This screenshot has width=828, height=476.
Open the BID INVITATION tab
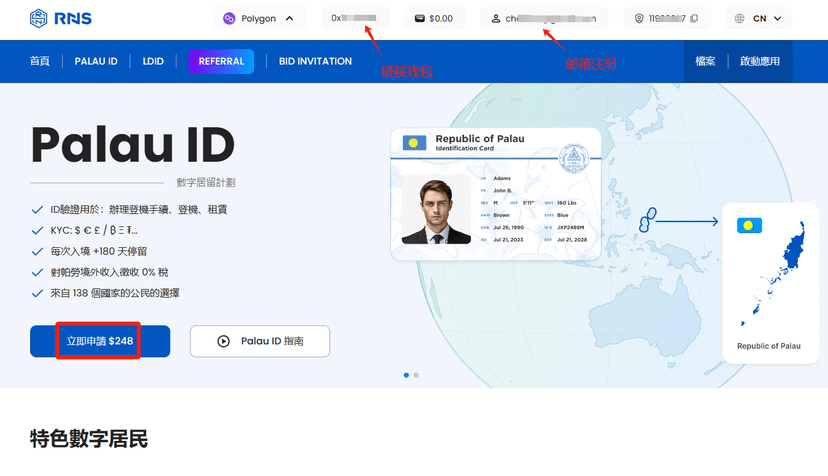315,61
